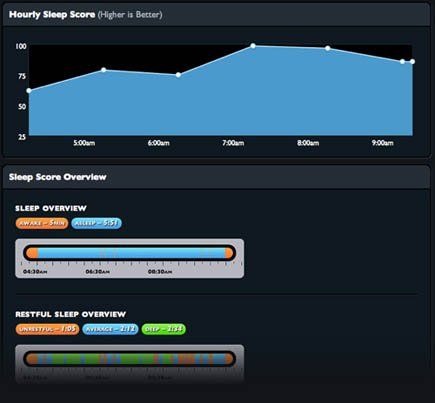Image resolution: width=435 pixels, height=403 pixels.
Task: Click the Sleep Overview section heading
Action: tap(51, 208)
